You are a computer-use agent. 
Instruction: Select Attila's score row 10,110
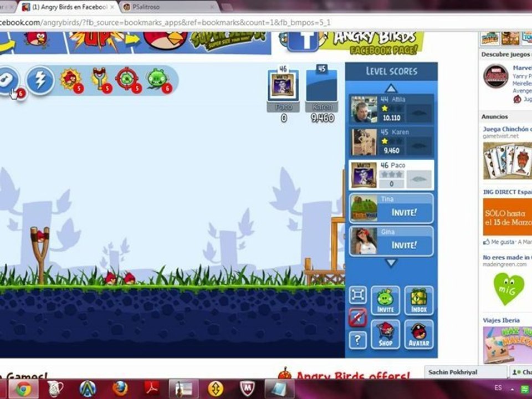pos(392,109)
